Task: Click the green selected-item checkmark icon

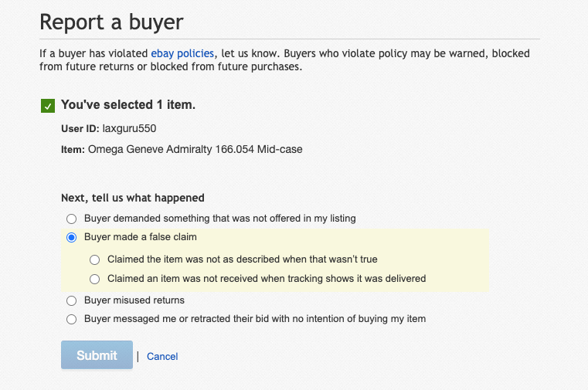Action: (x=48, y=106)
